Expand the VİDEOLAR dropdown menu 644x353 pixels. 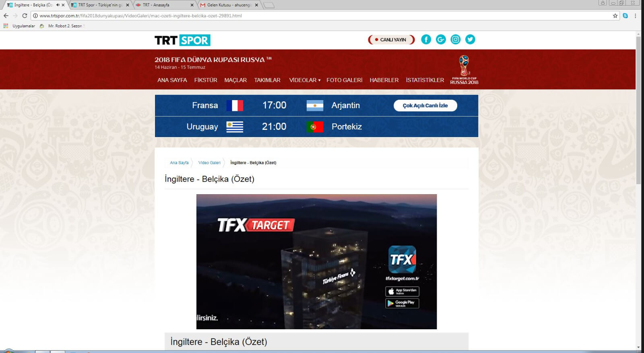click(x=305, y=80)
